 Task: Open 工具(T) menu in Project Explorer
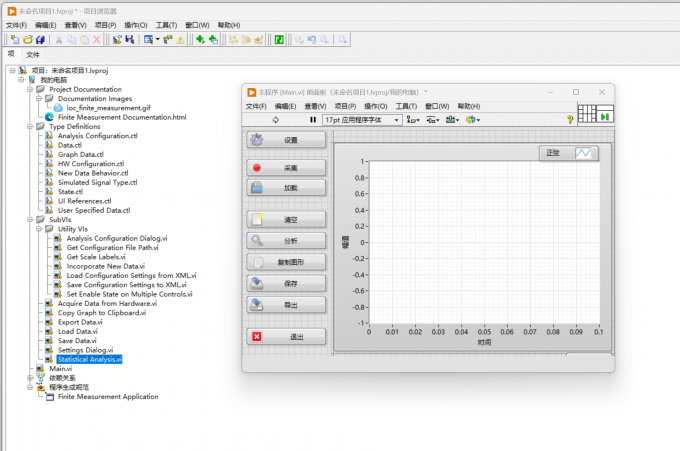(167, 25)
